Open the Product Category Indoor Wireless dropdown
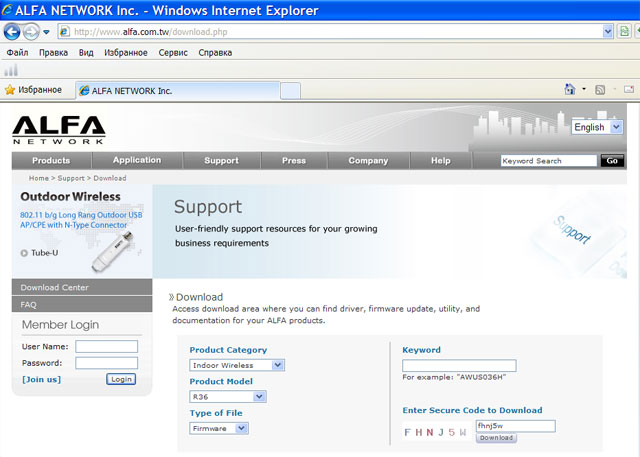 237,365
